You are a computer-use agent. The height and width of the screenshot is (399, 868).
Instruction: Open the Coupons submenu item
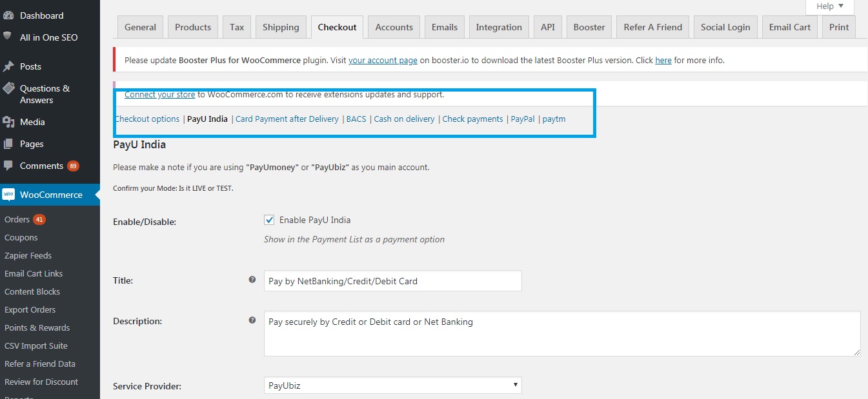click(21, 237)
